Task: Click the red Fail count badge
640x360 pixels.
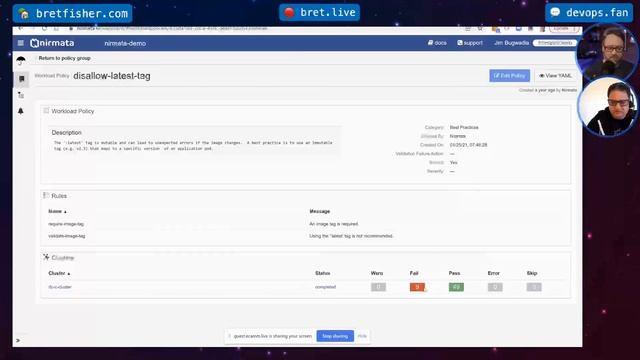Action: [x=417, y=287]
